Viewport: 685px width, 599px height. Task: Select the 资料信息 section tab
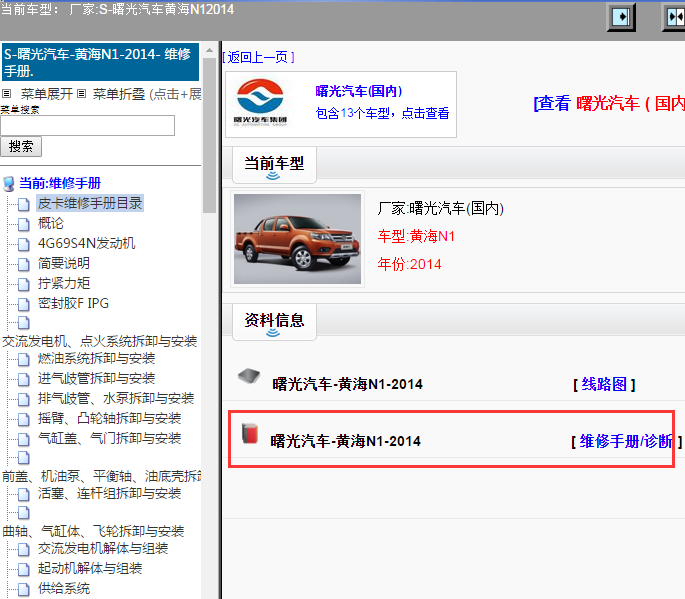coord(274,322)
